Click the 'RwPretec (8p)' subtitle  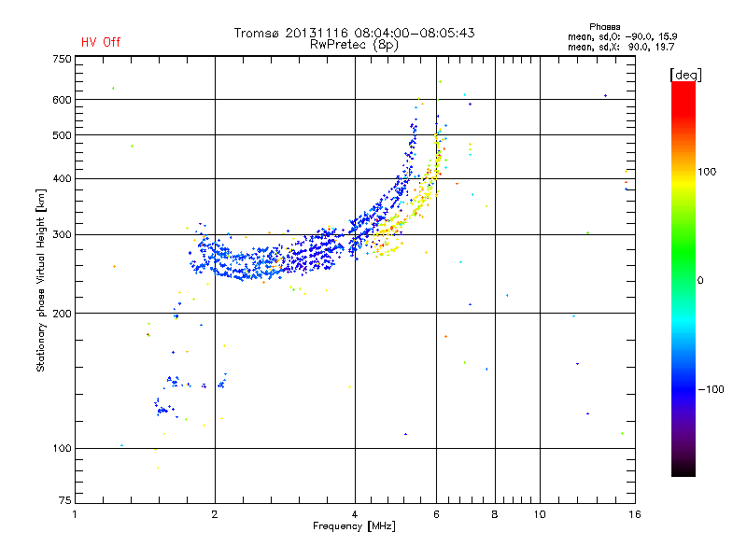pos(354,45)
